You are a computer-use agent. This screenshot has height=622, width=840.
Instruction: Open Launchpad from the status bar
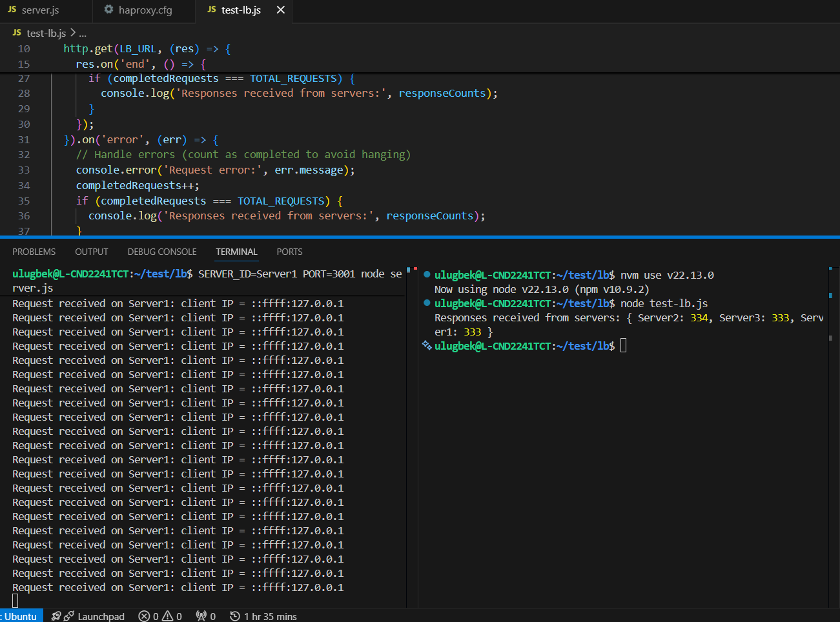point(101,616)
